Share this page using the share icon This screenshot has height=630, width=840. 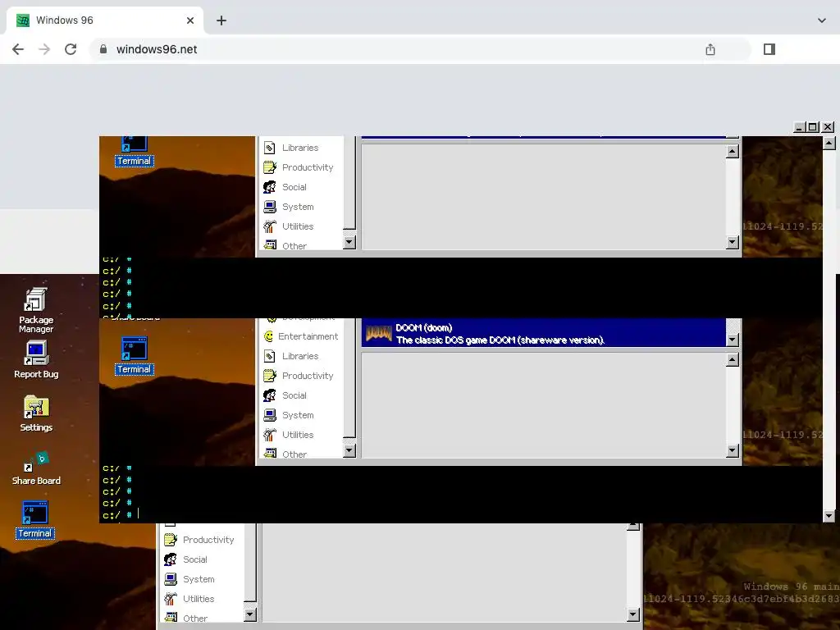click(710, 49)
